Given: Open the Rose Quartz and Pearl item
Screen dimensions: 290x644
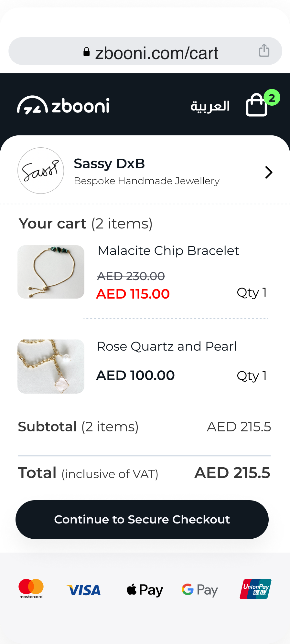Looking at the screenshot, I should 167,346.
